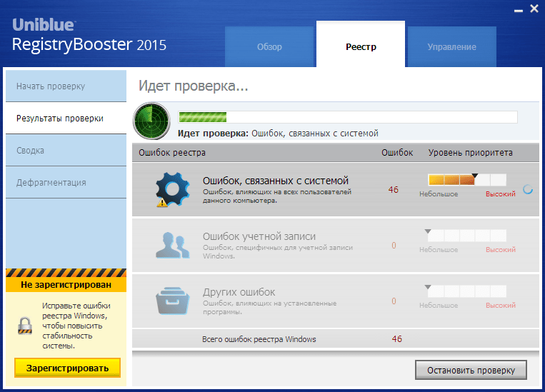Click the Ошибок, связанных с системой row title

pyautogui.click(x=276, y=181)
